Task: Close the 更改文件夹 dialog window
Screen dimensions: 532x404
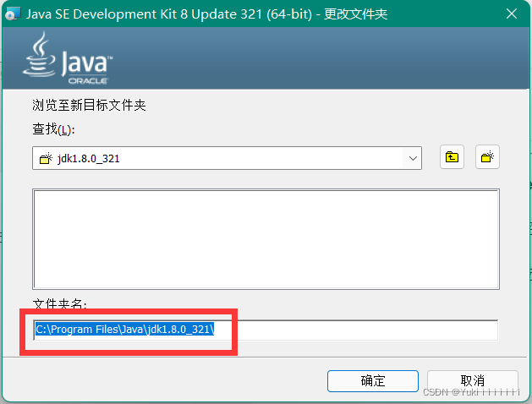Action: 512,14
